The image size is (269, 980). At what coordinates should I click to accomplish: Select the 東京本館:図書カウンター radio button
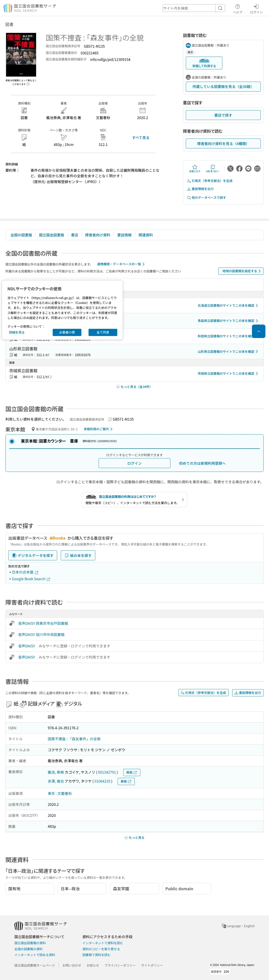point(12,441)
